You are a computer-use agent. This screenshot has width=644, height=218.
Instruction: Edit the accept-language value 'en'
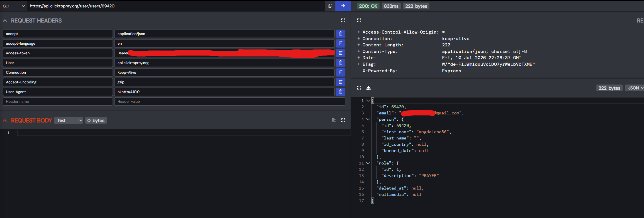[x=224, y=43]
